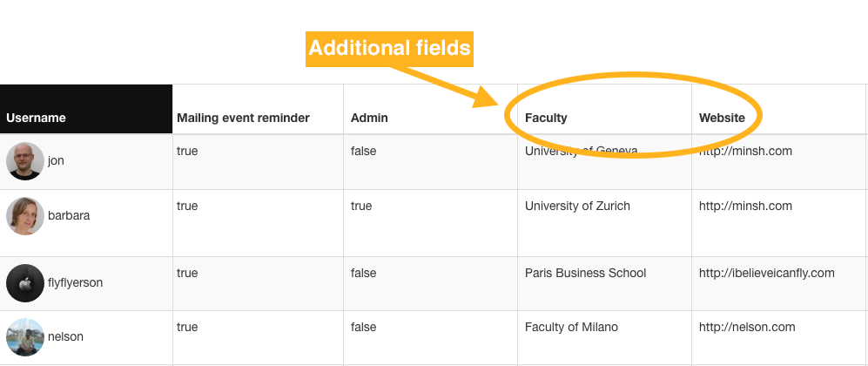
Task: Click jon's profile avatar
Action: pyautogui.click(x=25, y=161)
